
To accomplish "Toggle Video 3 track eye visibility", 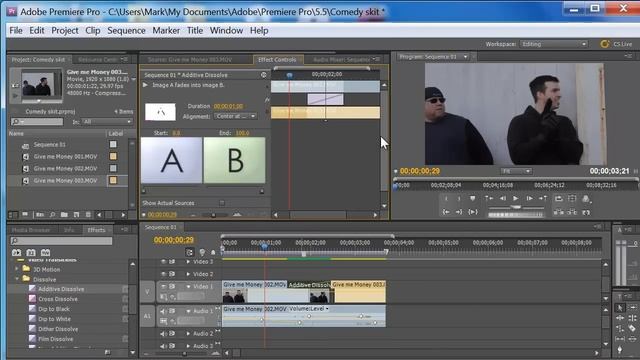I will (163, 262).
